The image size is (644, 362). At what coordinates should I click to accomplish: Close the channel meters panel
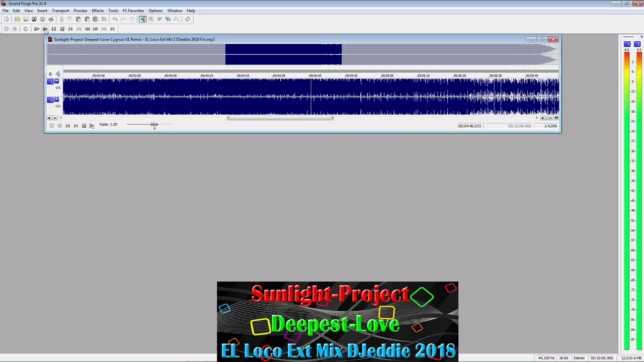[x=641, y=37]
